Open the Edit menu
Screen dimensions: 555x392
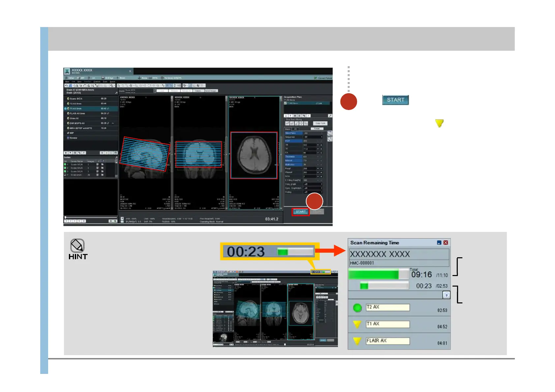pos(73,82)
